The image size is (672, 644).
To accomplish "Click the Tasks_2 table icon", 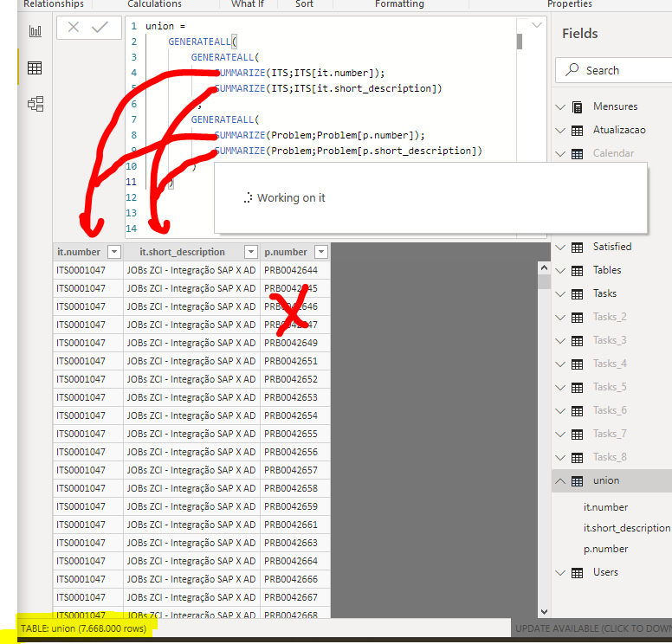I will coord(578,318).
